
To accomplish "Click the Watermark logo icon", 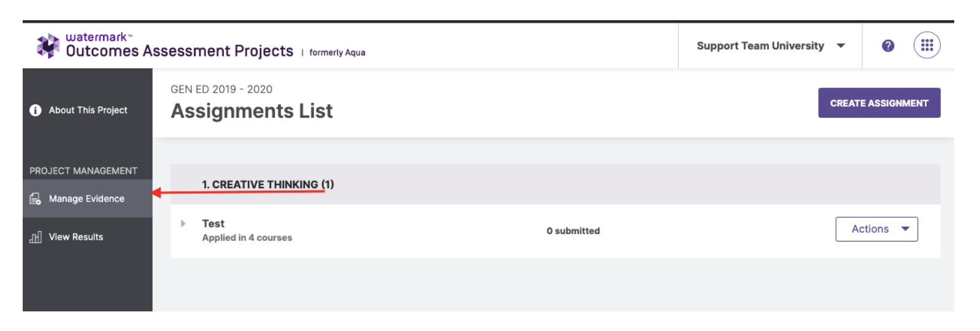I will coord(48,46).
